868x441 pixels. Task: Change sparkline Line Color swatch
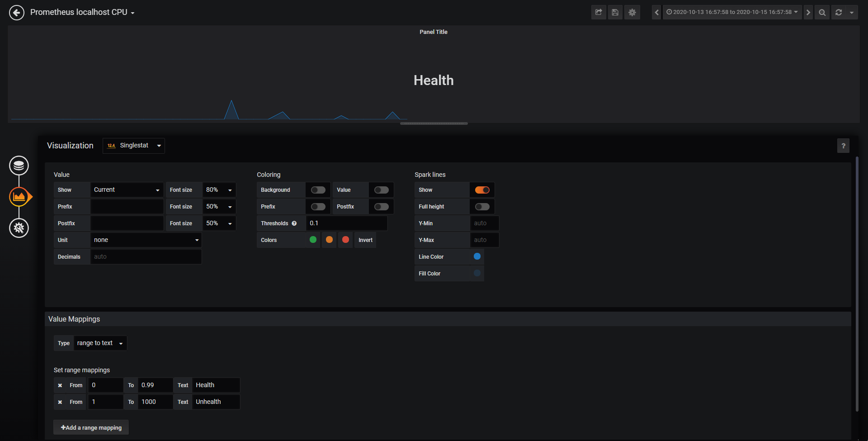click(x=477, y=256)
